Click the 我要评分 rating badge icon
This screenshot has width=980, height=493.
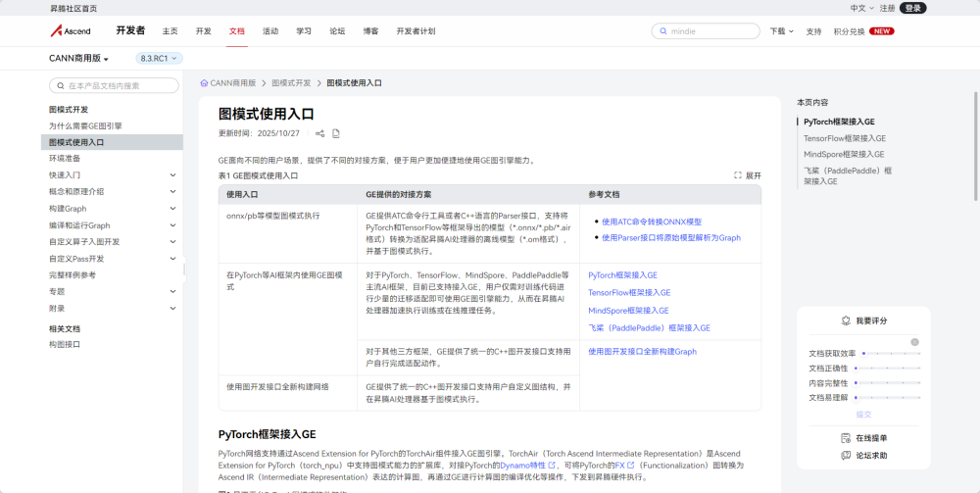pos(846,320)
